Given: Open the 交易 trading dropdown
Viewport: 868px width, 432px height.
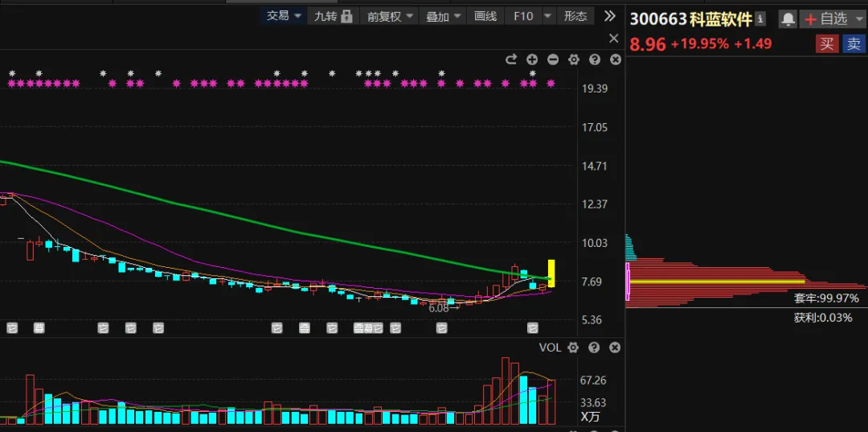Looking at the screenshot, I should pos(284,16).
